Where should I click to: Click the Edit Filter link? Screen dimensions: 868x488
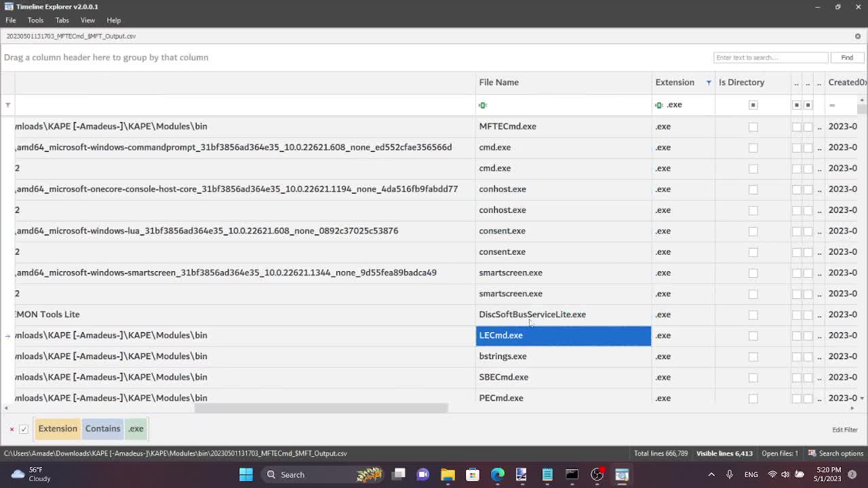click(844, 430)
